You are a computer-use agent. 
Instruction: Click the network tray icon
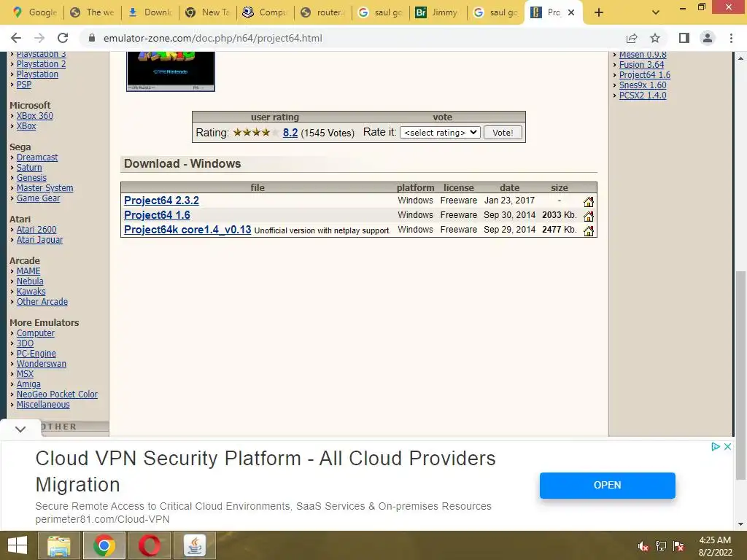pyautogui.click(x=661, y=546)
